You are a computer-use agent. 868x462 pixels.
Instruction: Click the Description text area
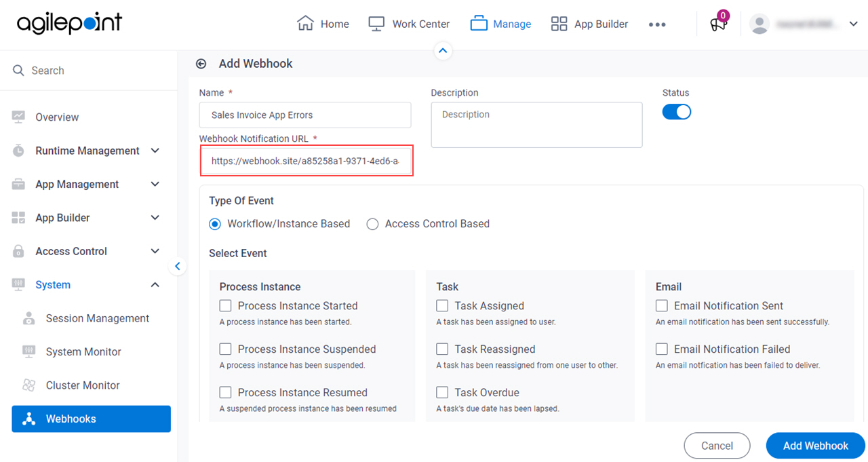click(536, 125)
